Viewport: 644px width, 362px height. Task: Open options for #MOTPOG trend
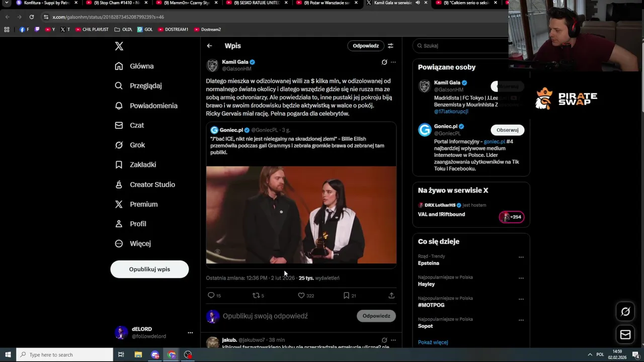coord(521,299)
